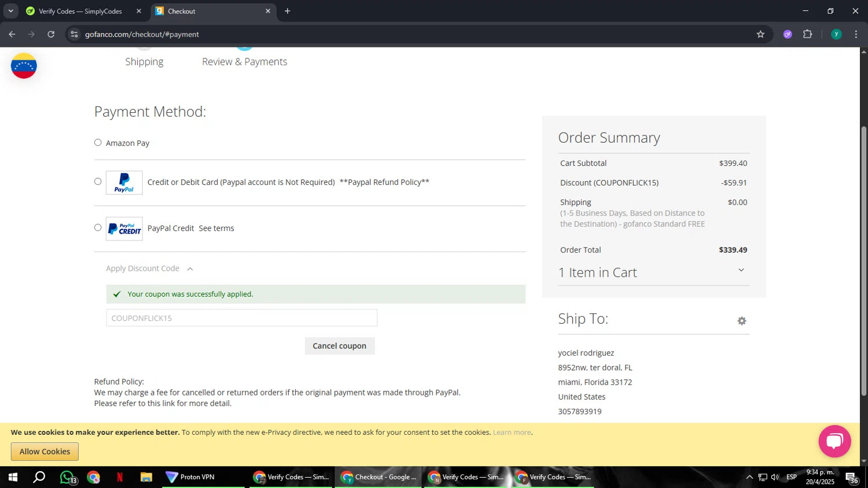
Task: Open the purple browser extension icon
Action: (788, 34)
